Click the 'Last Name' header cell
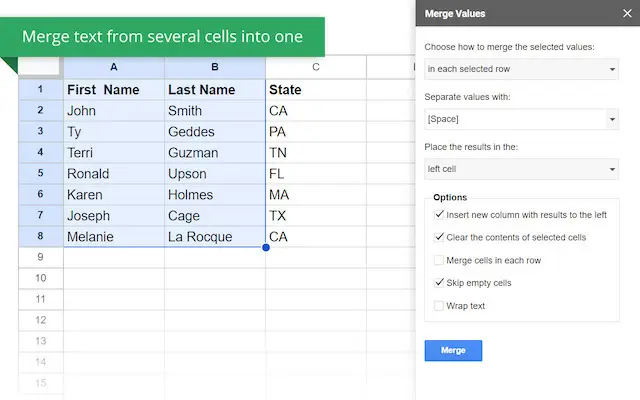This screenshot has height=400, width=640. coord(215,89)
